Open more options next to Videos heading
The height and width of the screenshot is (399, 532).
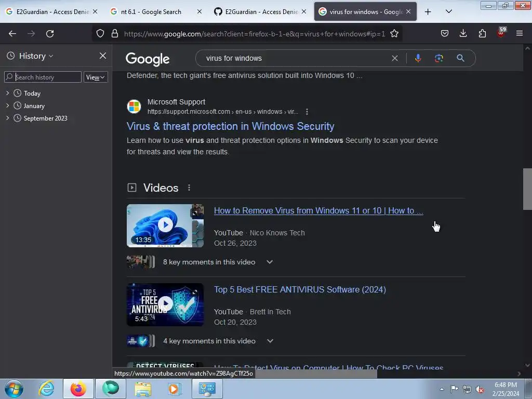tap(189, 188)
